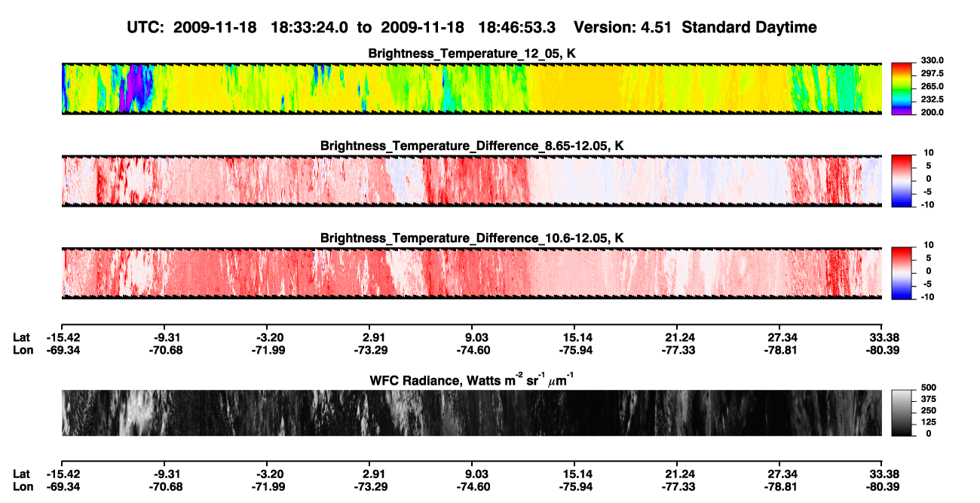Select the Brightness_Temperature_Difference_10.6-12.05, K title
Image resolution: width=980 pixels, height=503 pixels.
click(x=472, y=238)
